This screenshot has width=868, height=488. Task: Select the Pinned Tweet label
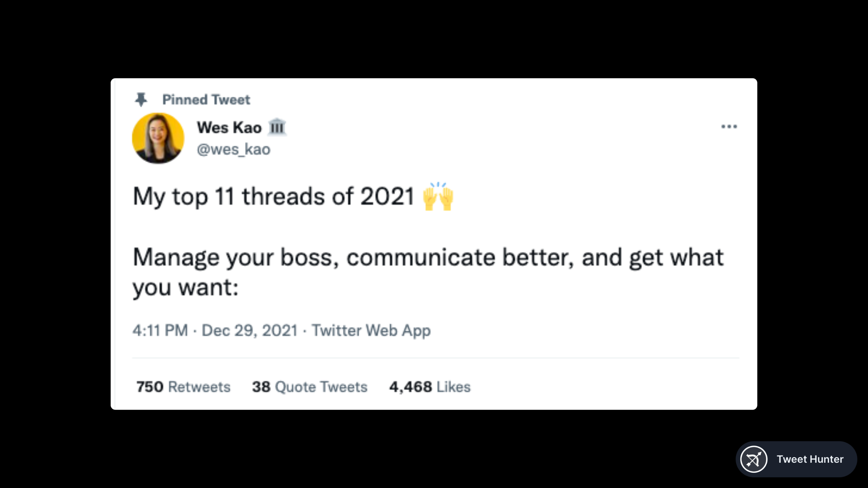click(206, 100)
